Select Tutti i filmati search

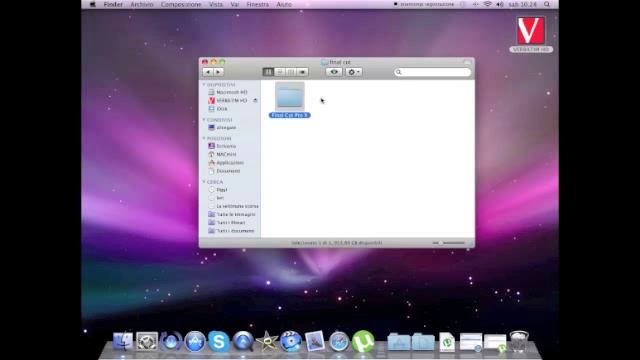coord(231,222)
